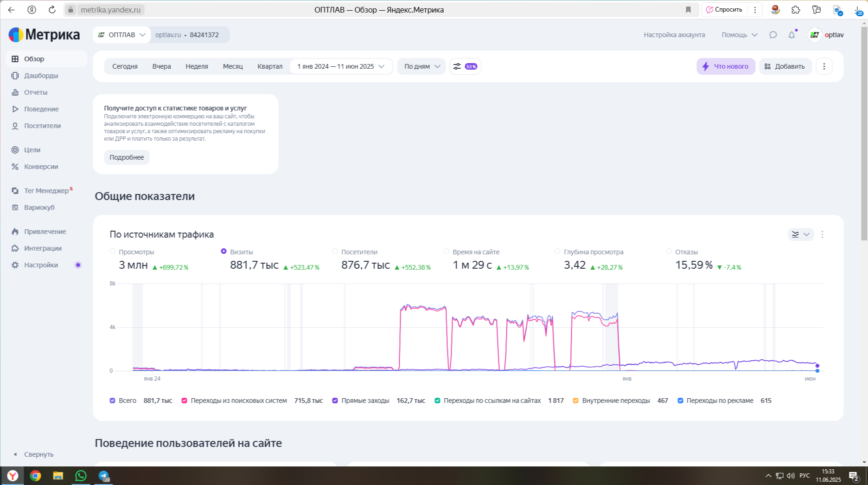This screenshot has height=485, width=868.
Task: Launch Telegram from the taskbar
Action: click(103, 476)
